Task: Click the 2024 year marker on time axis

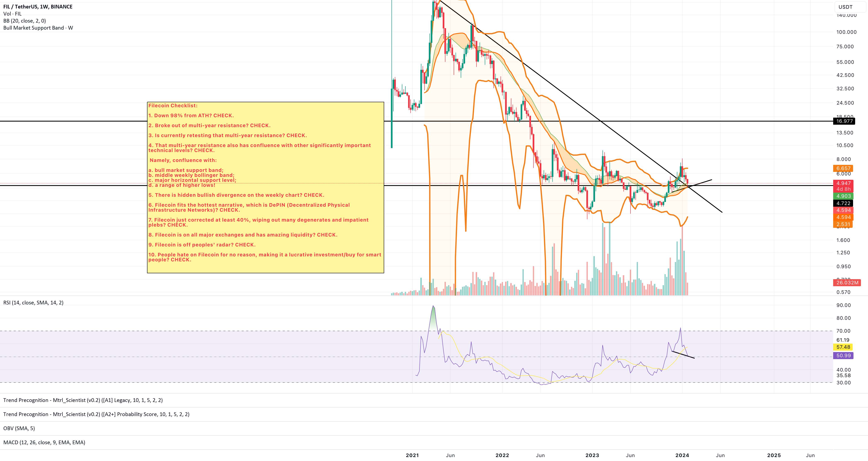Action: coord(682,456)
